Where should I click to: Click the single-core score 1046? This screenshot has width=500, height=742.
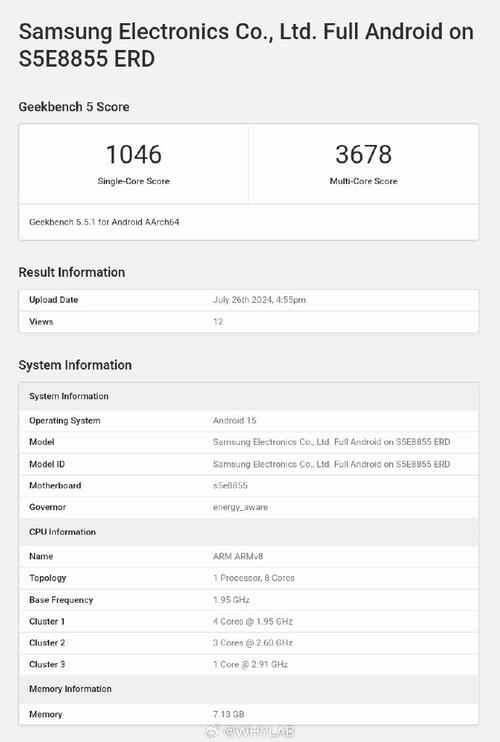point(133,154)
